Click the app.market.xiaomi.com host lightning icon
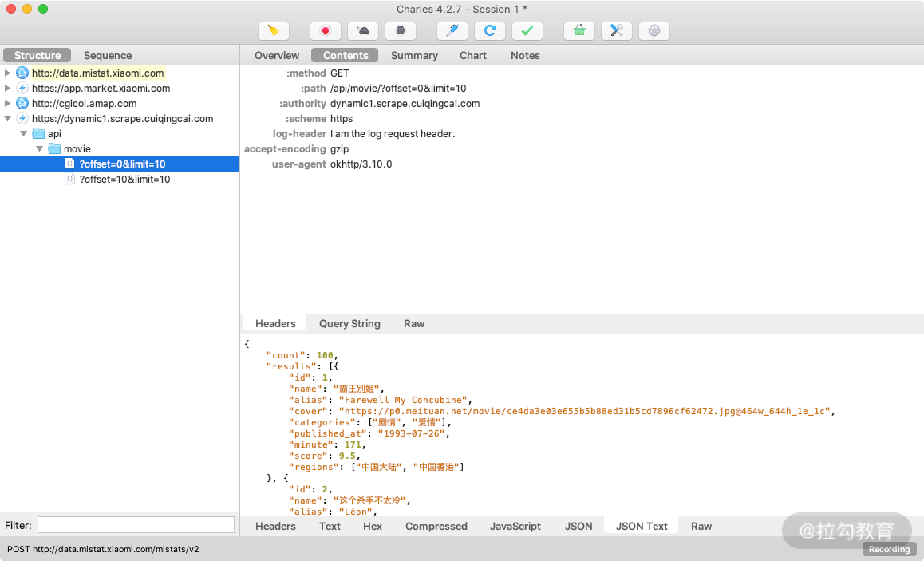The image size is (924, 561). tap(22, 89)
